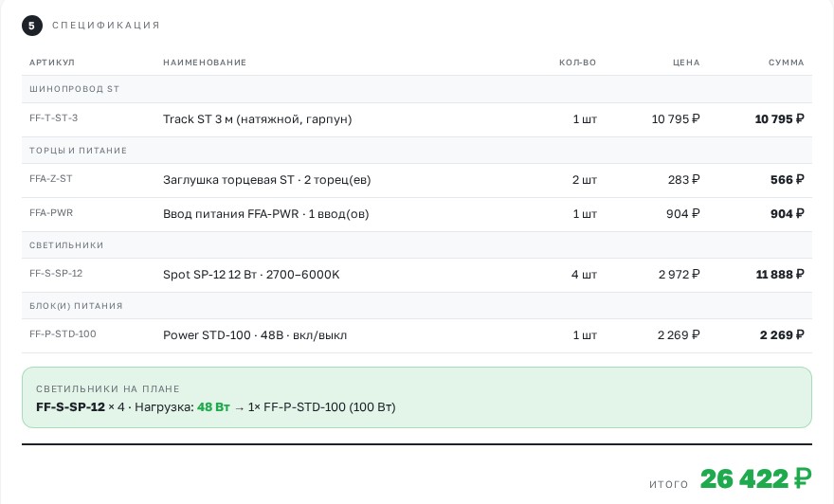The image size is (834, 504).
Task: Click 1 шт quantity in Power STD-100 row
Action: (585, 335)
